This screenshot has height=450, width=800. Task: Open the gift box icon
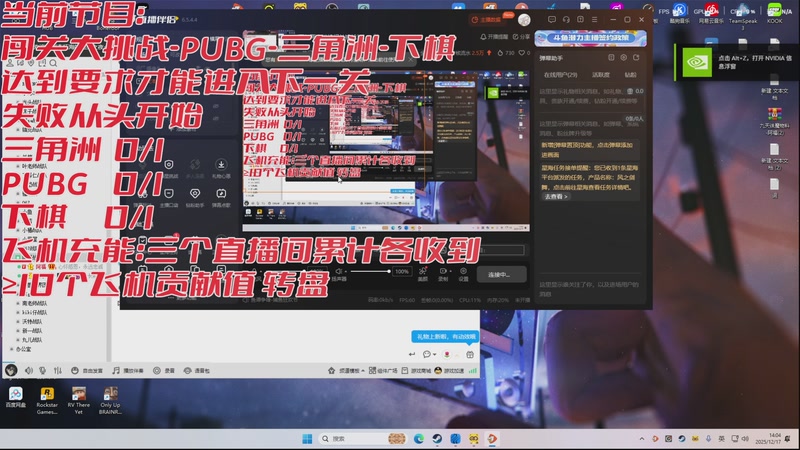tap(470, 354)
